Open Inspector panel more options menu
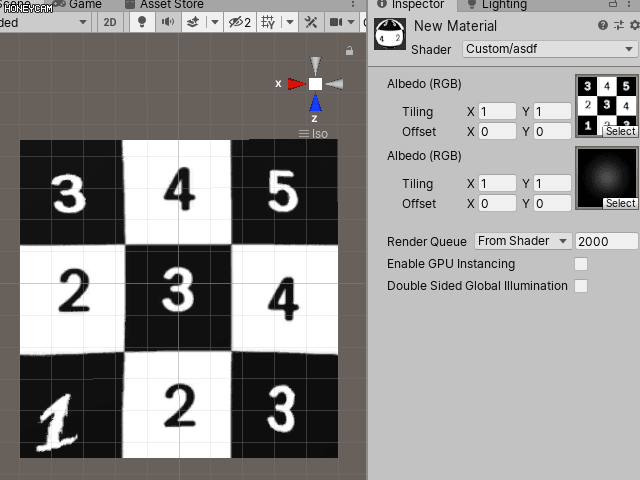The height and width of the screenshot is (480, 640). pyautogui.click(x=629, y=4)
